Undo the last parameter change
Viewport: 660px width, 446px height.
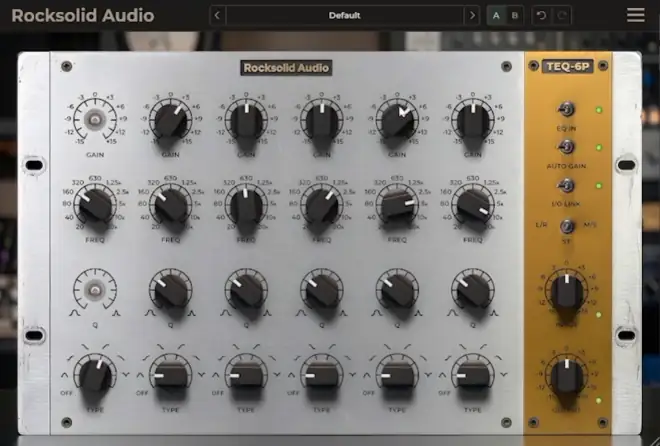[541, 16]
